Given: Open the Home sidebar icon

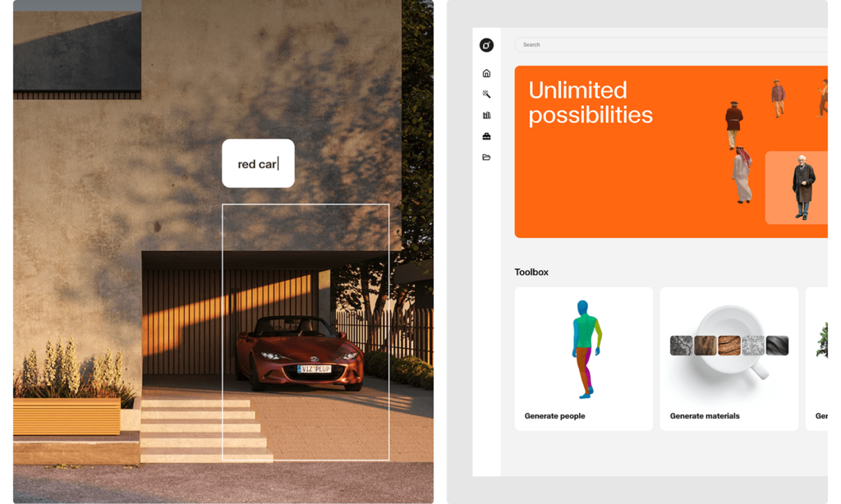Looking at the screenshot, I should 486,73.
